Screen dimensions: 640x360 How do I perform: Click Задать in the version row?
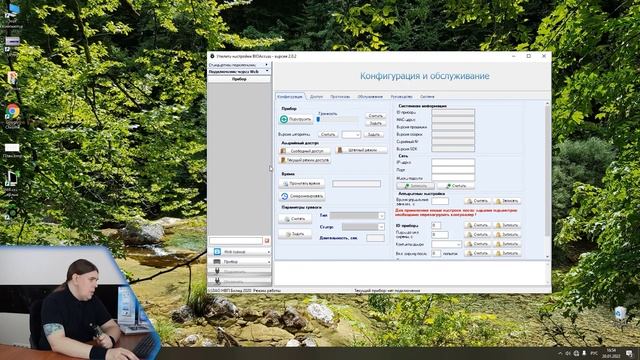[373, 135]
